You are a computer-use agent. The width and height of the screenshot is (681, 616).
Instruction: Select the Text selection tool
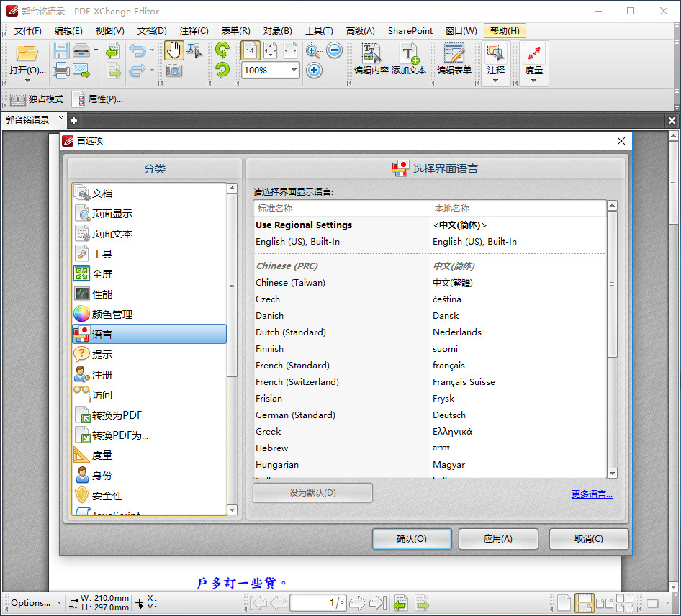194,51
